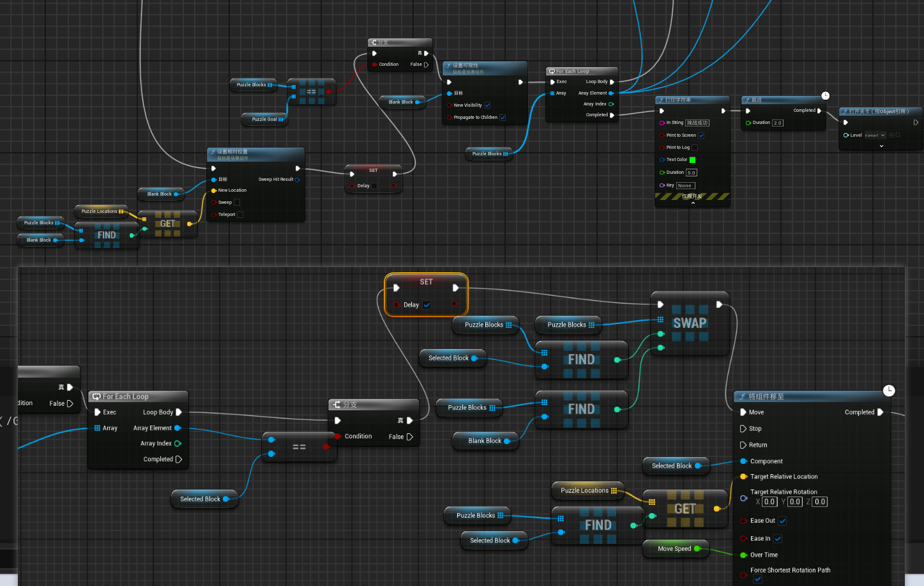
Task: Click the use-selected-asset arrow beside Level
Action: [892, 135]
